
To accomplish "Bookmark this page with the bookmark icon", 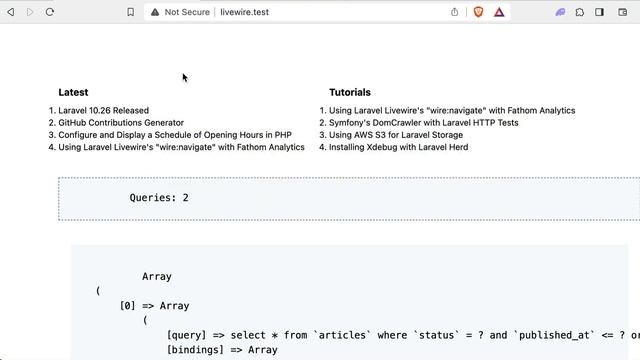I will click(x=130, y=12).
